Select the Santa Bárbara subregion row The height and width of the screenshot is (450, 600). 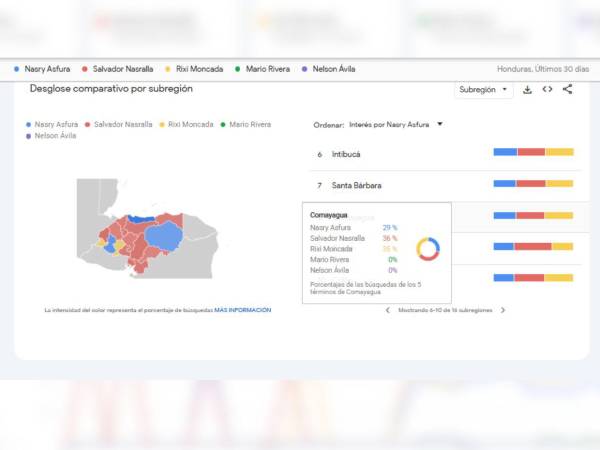point(445,185)
